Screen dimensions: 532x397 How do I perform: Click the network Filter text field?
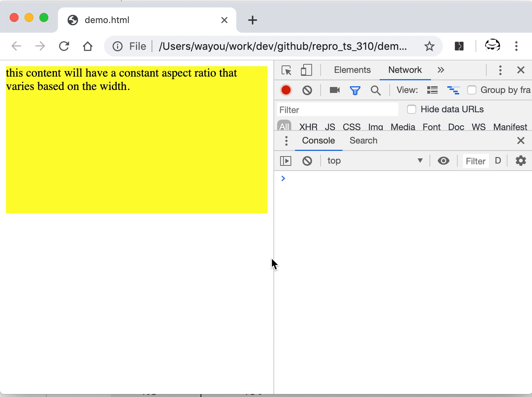click(x=337, y=110)
